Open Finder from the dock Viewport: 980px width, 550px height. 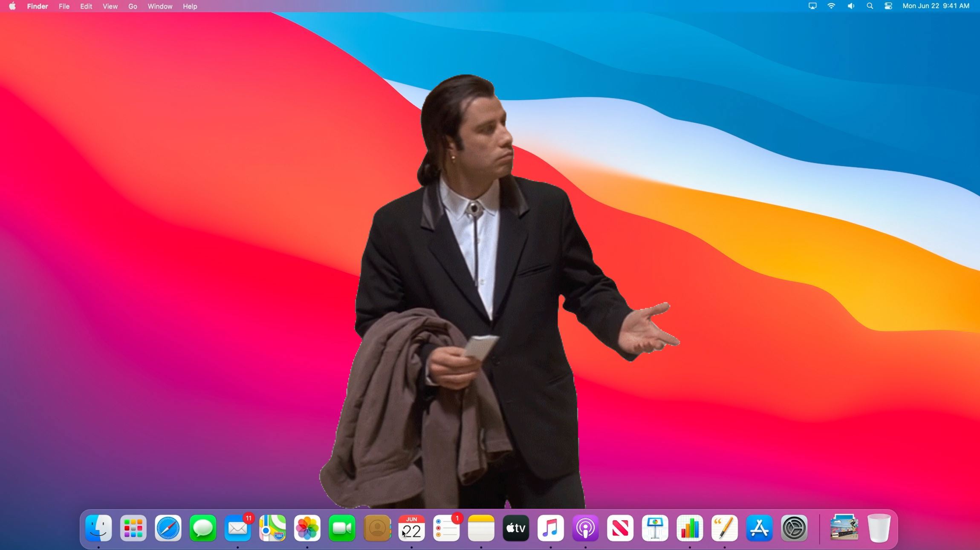tap(98, 528)
